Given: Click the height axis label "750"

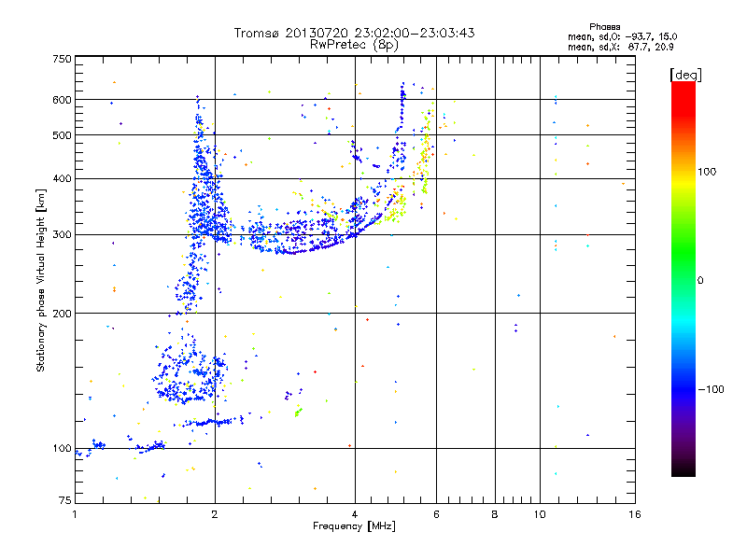Looking at the screenshot, I should click(x=62, y=59).
